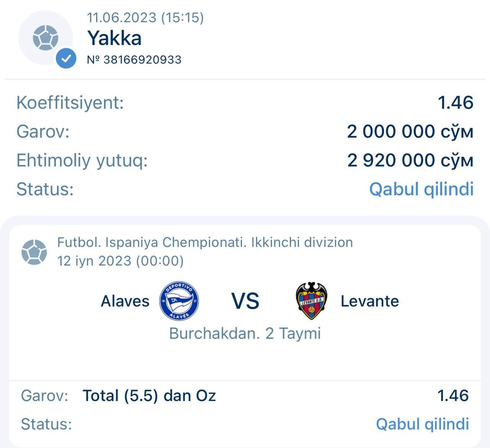Select the Yakka bet type heading
Screen dimensions: 490x448
[x=114, y=38]
